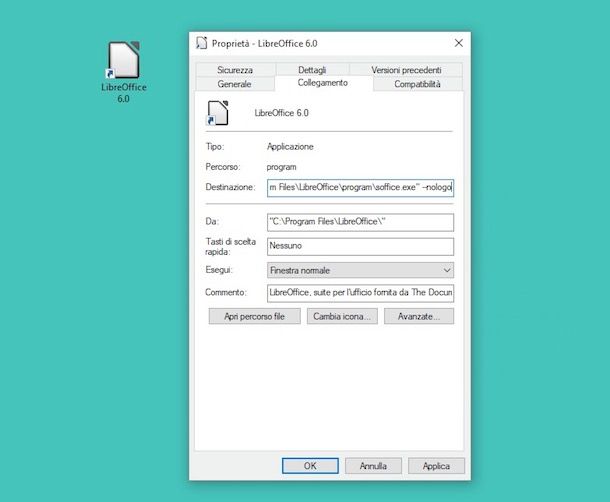Open the Versioni precedenti tab
The image size is (610, 502).
(x=406, y=70)
